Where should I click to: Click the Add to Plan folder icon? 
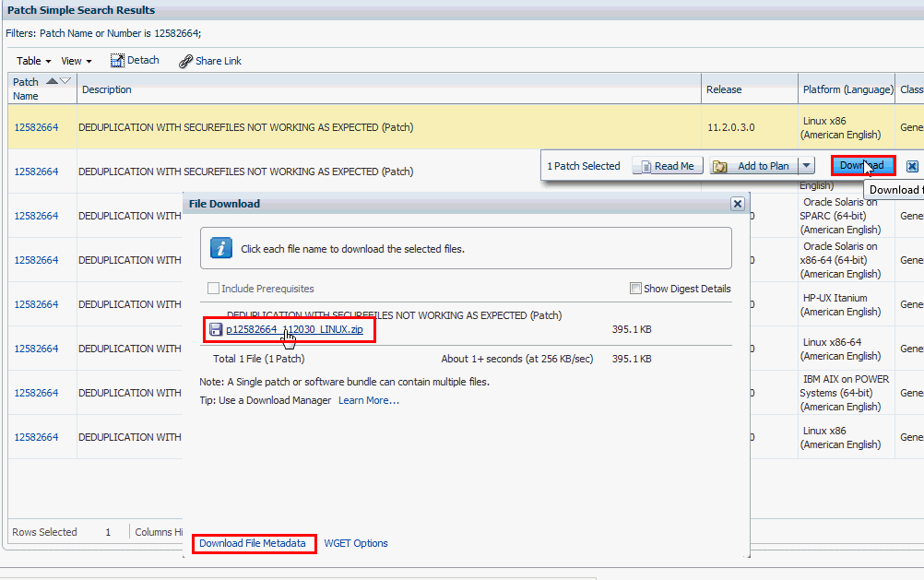[x=721, y=166]
